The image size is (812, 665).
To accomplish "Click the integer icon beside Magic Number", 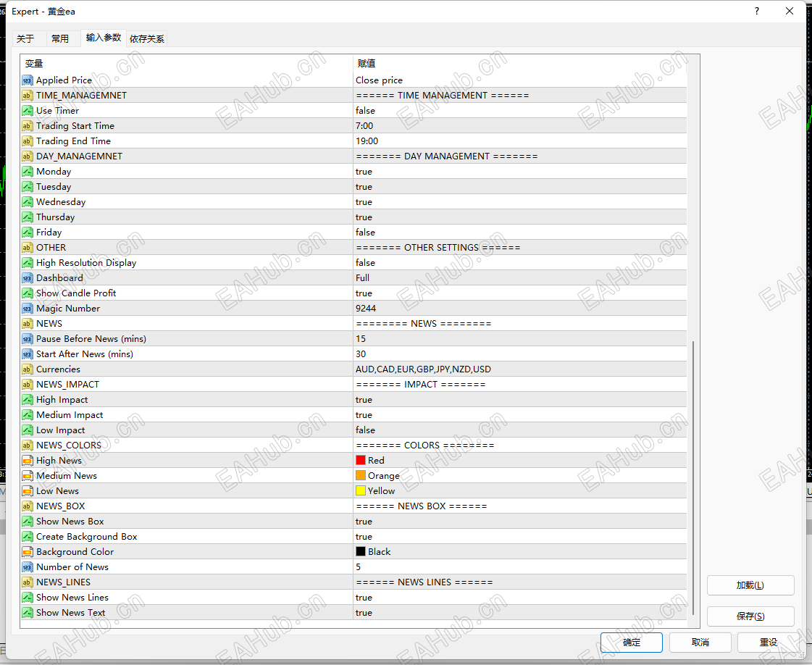I will 28,309.
